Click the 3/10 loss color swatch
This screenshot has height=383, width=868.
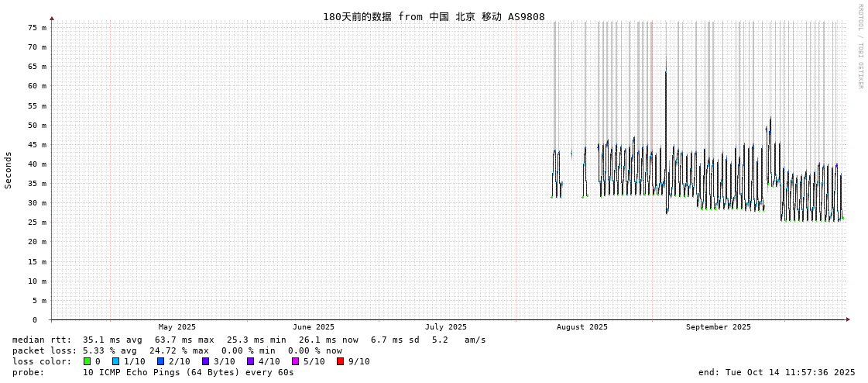tap(205, 361)
